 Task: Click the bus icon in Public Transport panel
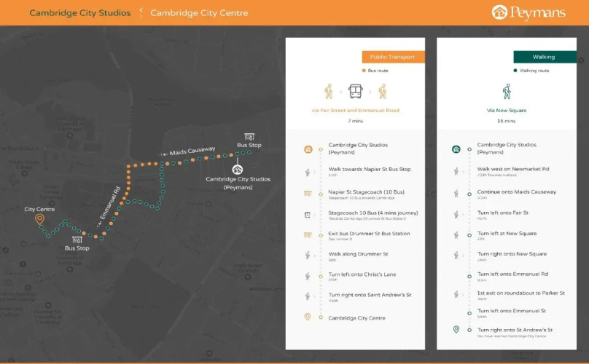[355, 91]
